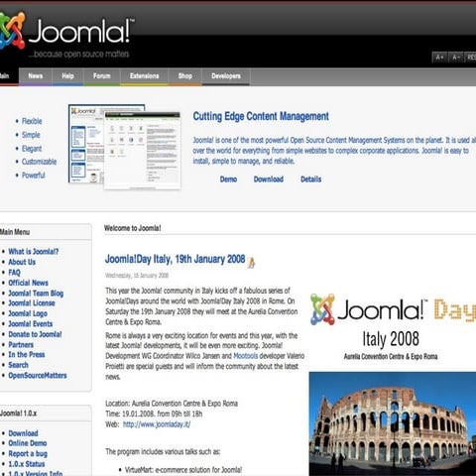Open the Help tab
Screen dimensions: 476x476
[x=67, y=76]
